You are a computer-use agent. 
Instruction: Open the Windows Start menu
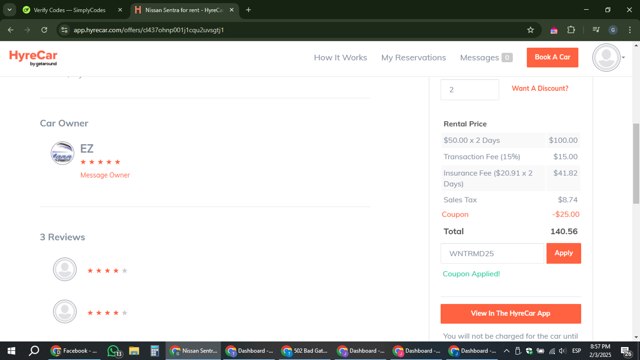tap(11, 351)
